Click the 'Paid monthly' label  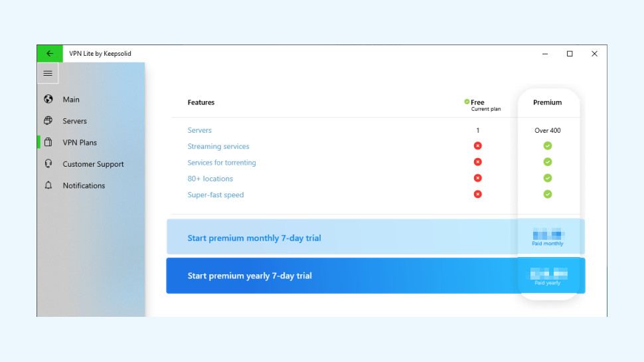[548, 244]
